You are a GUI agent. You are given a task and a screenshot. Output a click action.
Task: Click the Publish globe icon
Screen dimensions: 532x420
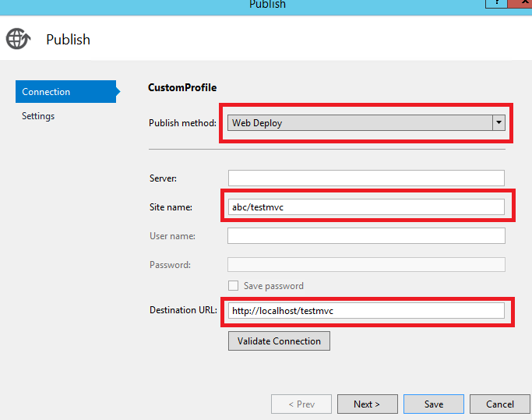pyautogui.click(x=18, y=39)
